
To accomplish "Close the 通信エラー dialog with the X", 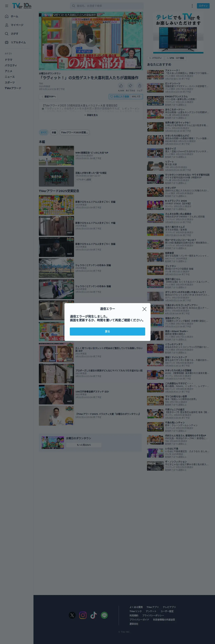I will (144, 309).
